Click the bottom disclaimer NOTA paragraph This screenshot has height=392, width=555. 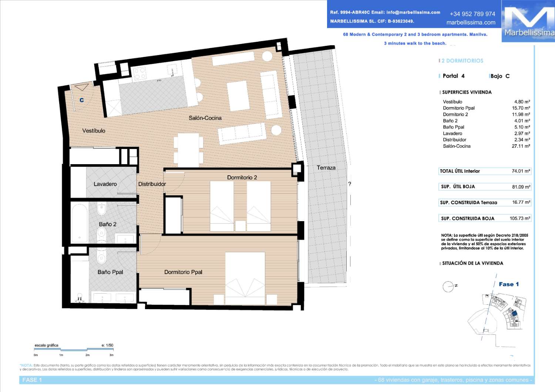[x=275, y=367]
